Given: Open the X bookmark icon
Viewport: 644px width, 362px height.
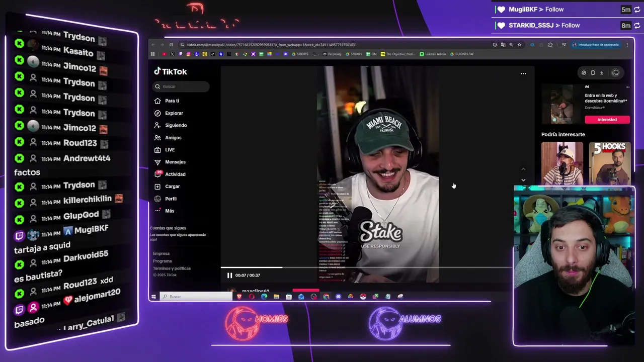Looking at the screenshot, I should 172,54.
